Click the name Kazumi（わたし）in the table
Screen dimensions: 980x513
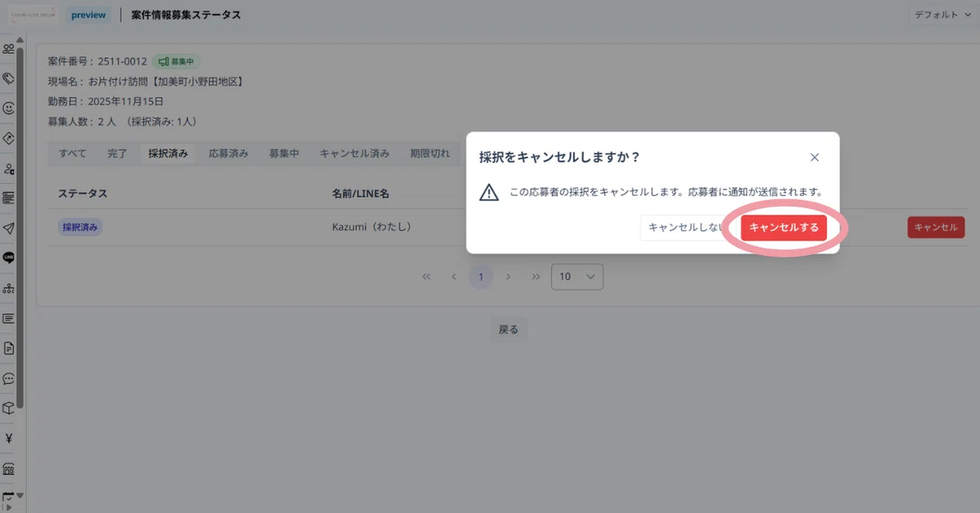pyautogui.click(x=372, y=227)
